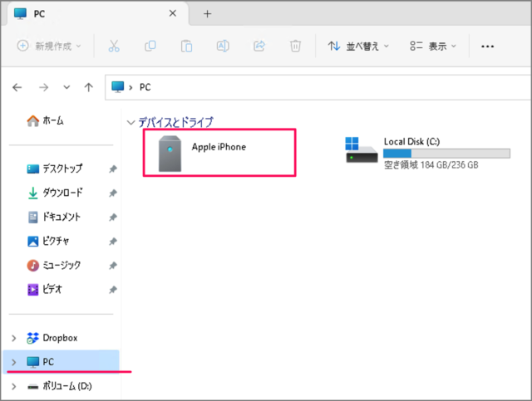Open the Apple iPhone device

tap(219, 153)
